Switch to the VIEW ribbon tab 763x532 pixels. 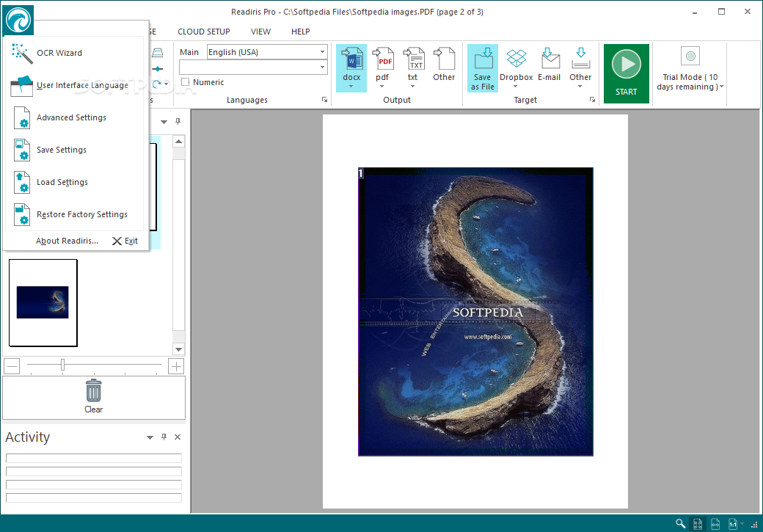tap(260, 32)
